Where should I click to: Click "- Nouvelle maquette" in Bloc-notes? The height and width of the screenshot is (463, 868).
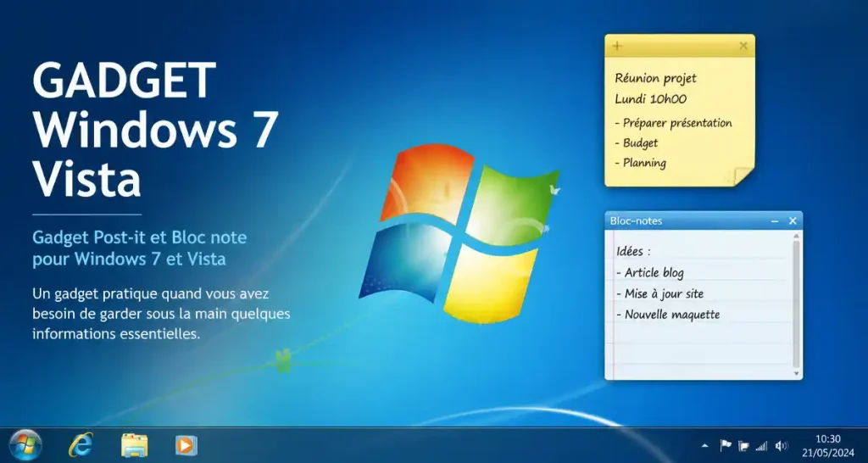click(x=668, y=315)
